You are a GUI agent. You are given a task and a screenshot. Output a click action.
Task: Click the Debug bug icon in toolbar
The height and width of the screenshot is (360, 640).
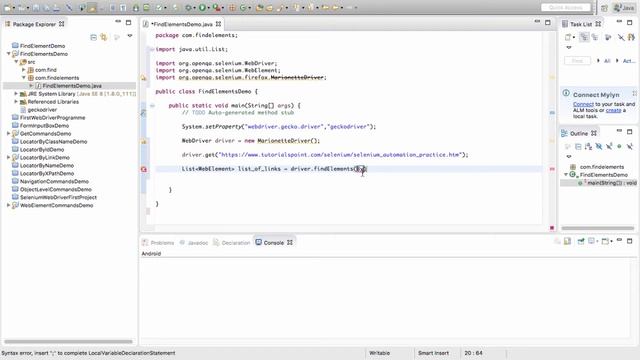click(188, 8)
